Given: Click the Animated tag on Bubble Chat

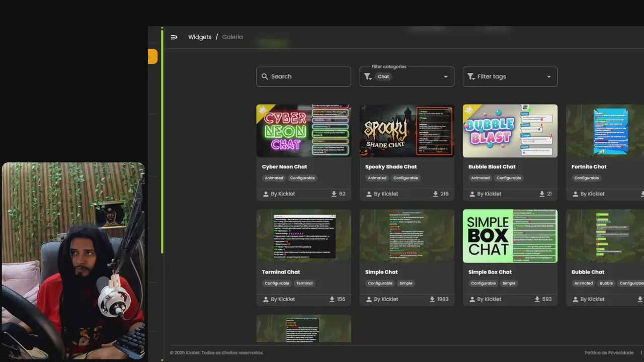Looking at the screenshot, I should pos(583,283).
